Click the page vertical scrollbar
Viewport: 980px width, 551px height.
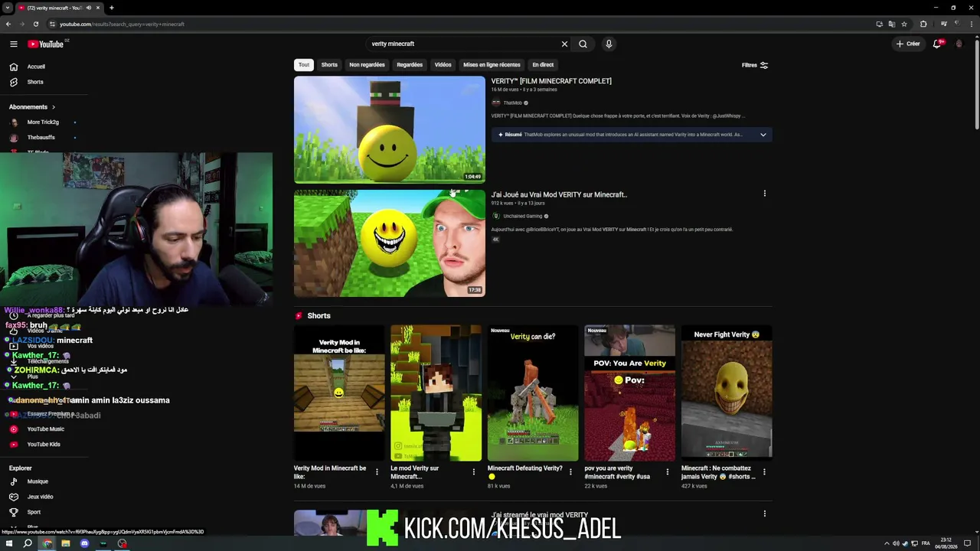(x=977, y=84)
